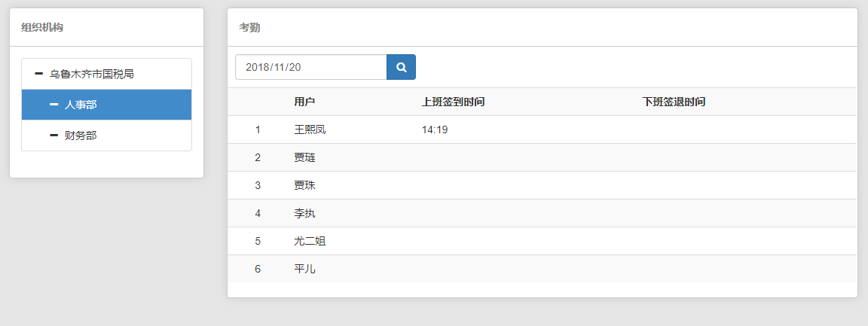Click the 考勤 panel heading
This screenshot has height=326, width=868.
[x=250, y=28]
